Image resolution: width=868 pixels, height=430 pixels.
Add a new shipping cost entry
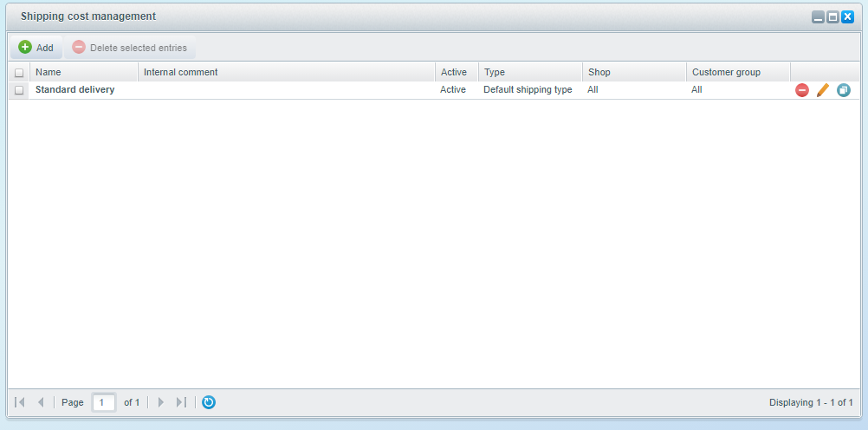36,48
